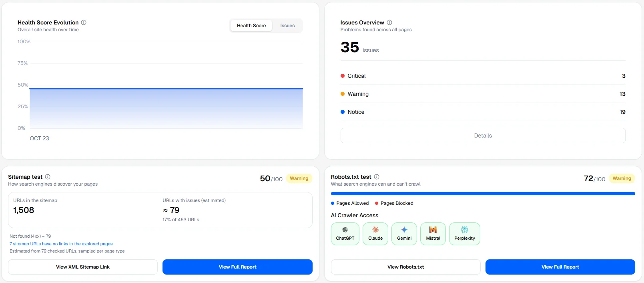The width and height of the screenshot is (644, 283).
Task: Click the AI Crawler Access heading
Action: 354,215
